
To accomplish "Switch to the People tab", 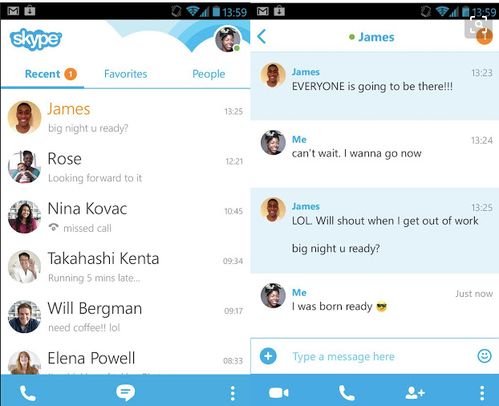I will coord(209,74).
